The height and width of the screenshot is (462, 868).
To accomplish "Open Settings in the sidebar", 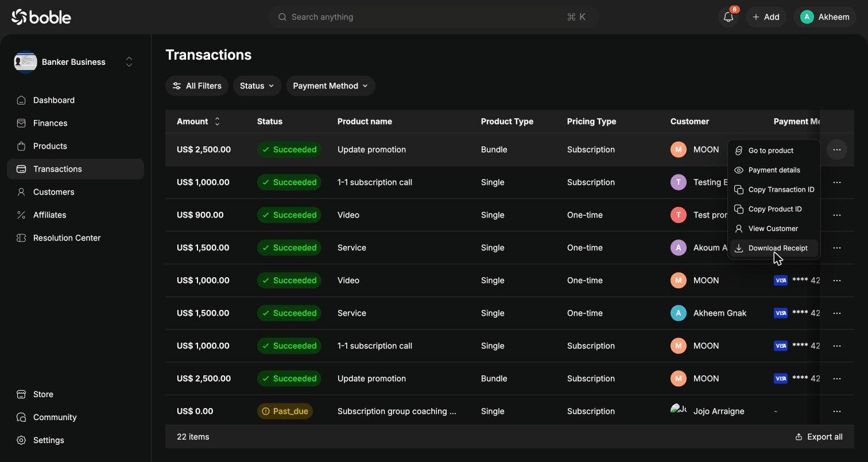I will click(x=75, y=440).
